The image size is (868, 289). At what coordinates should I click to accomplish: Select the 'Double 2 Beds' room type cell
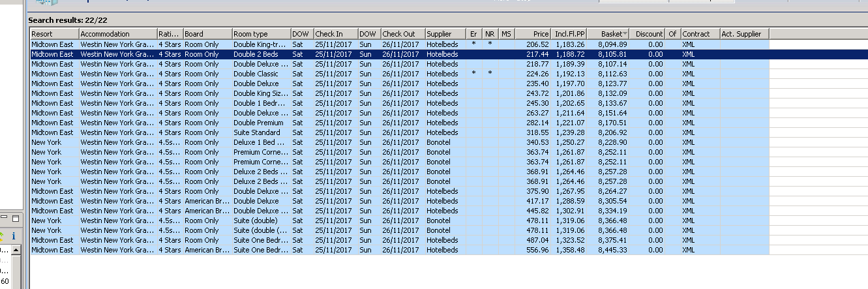coord(262,54)
